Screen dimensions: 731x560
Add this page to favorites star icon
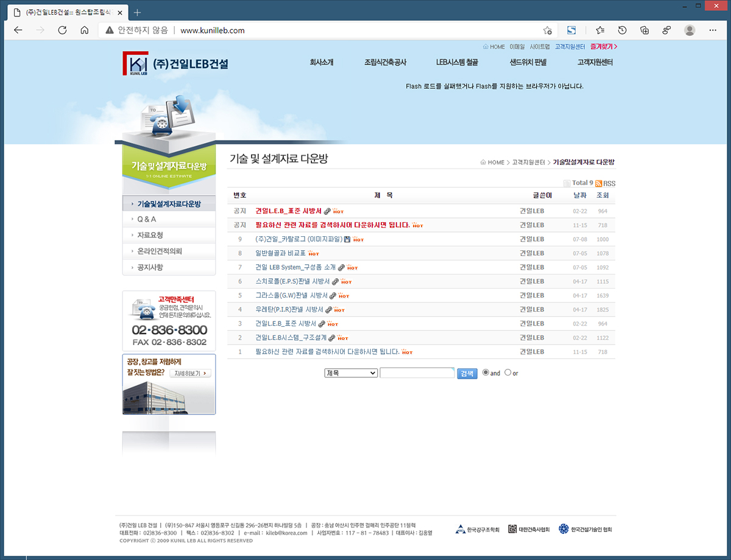click(x=547, y=30)
